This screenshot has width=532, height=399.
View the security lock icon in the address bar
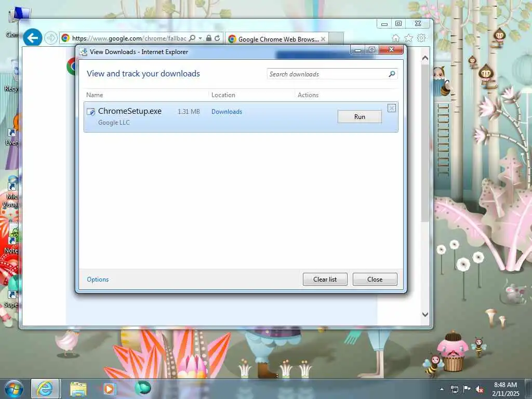pyautogui.click(x=209, y=38)
